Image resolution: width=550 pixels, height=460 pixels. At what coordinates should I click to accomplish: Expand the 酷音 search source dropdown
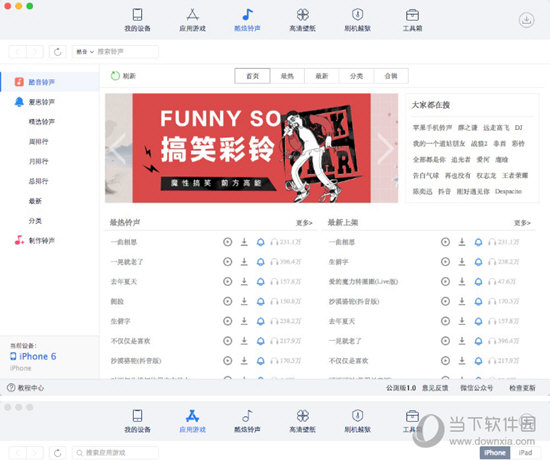click(85, 52)
